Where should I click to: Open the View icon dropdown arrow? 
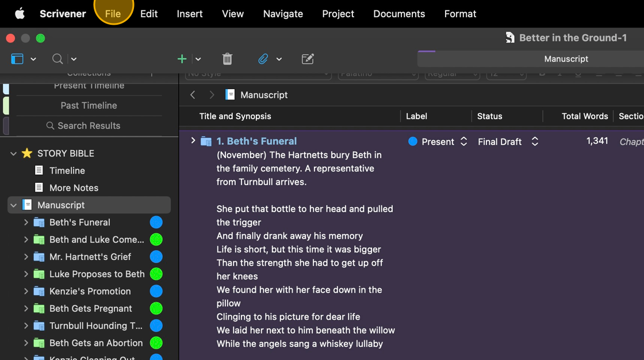(x=33, y=59)
